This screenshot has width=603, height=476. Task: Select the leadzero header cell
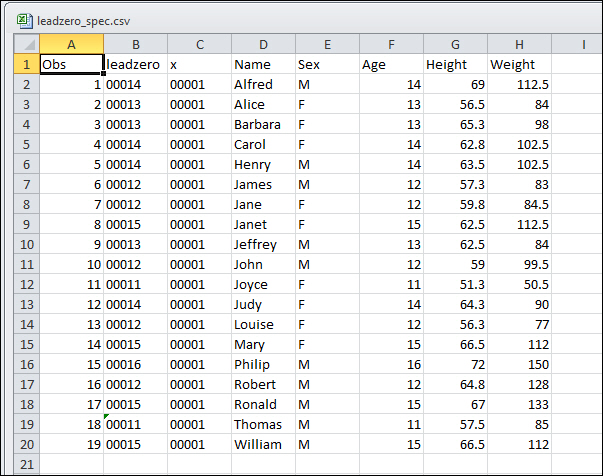point(135,64)
